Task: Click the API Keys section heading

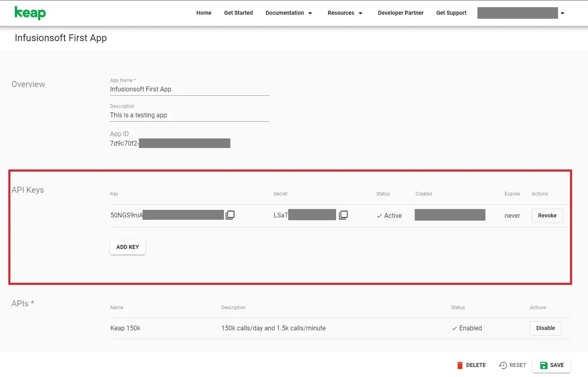Action: tap(28, 190)
